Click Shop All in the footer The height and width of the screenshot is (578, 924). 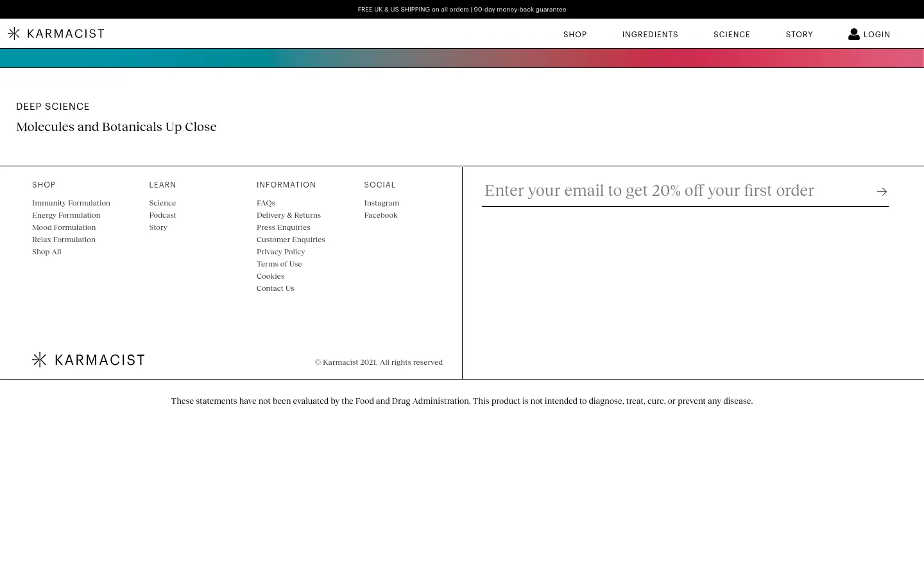tap(47, 252)
